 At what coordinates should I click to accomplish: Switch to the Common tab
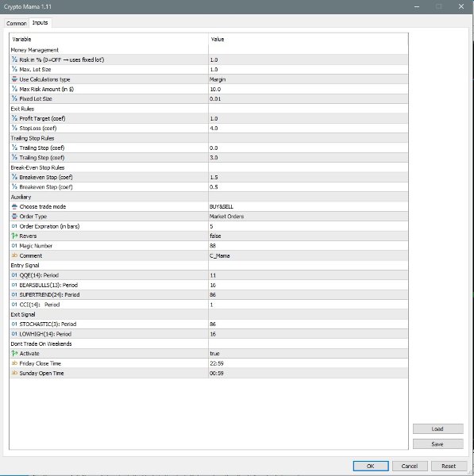(x=17, y=23)
